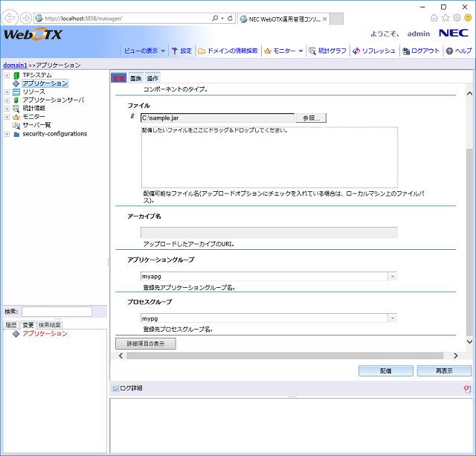Select the サーバ一覧 icon in tree

16,126
